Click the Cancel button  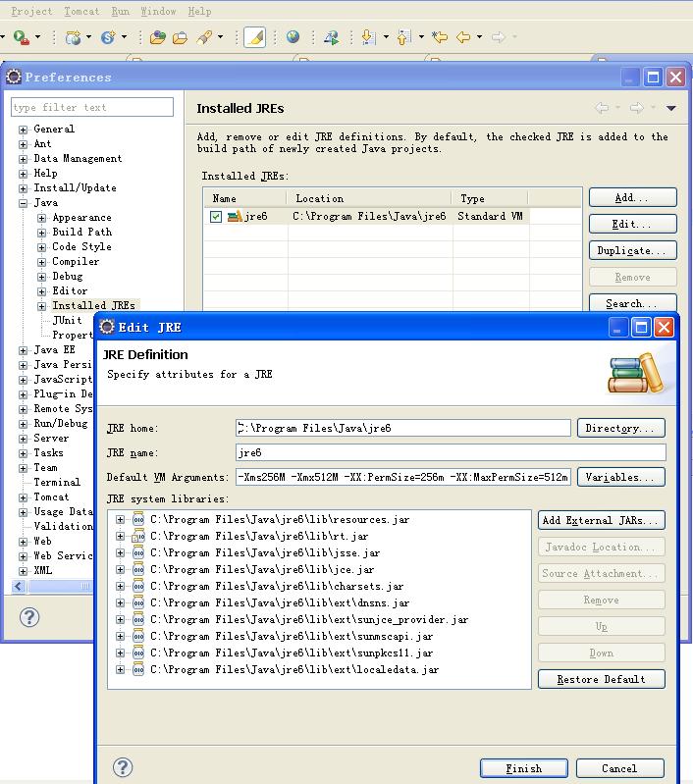tap(620, 768)
